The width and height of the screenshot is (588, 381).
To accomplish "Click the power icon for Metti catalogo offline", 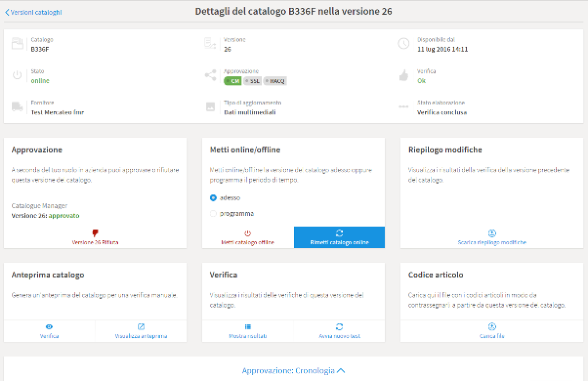I will coord(247,233).
